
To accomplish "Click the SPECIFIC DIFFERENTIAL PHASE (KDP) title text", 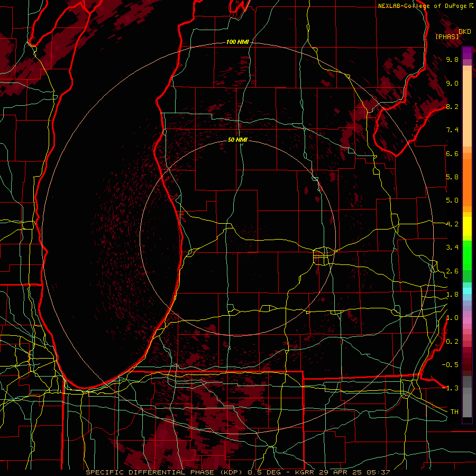I will click(x=165, y=472).
